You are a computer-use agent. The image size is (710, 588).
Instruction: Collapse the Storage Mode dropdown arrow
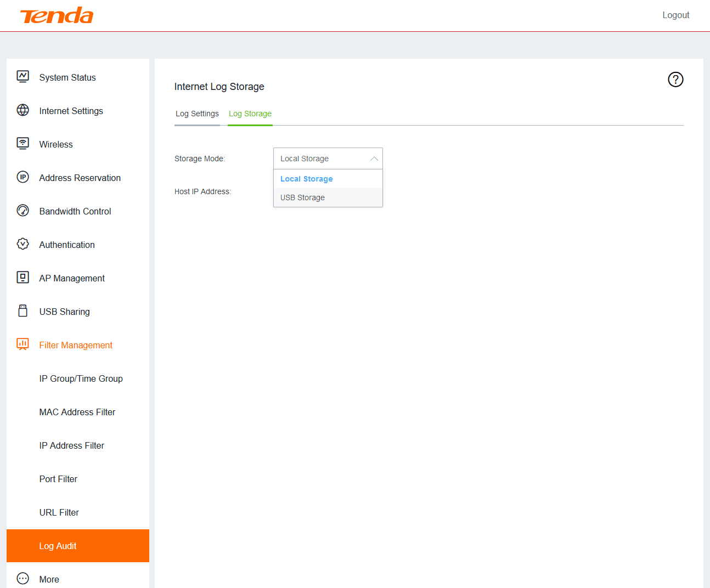(x=374, y=159)
